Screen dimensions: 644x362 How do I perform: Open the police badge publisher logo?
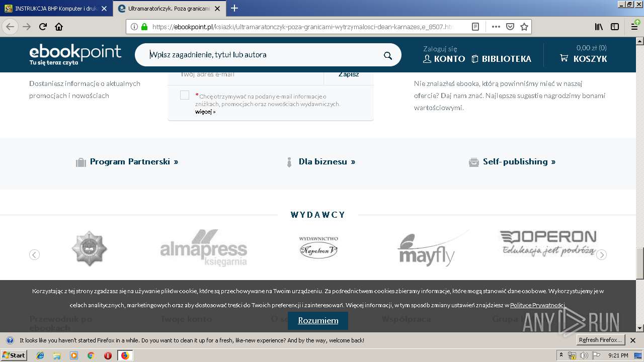[90, 248]
